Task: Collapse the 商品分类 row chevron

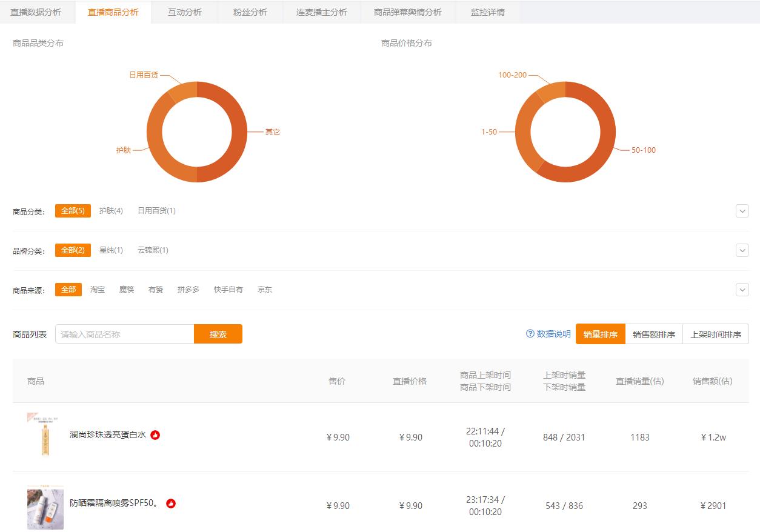Action: click(742, 211)
